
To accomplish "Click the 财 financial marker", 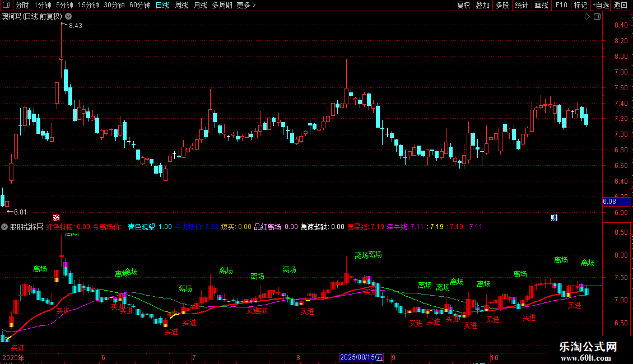I will tap(554, 218).
